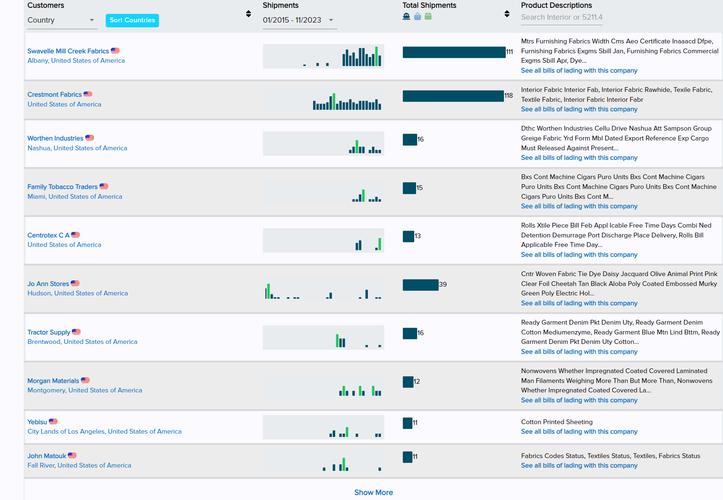Click the green box icon under Total Shipments
723x500 pixels.
(x=428, y=16)
